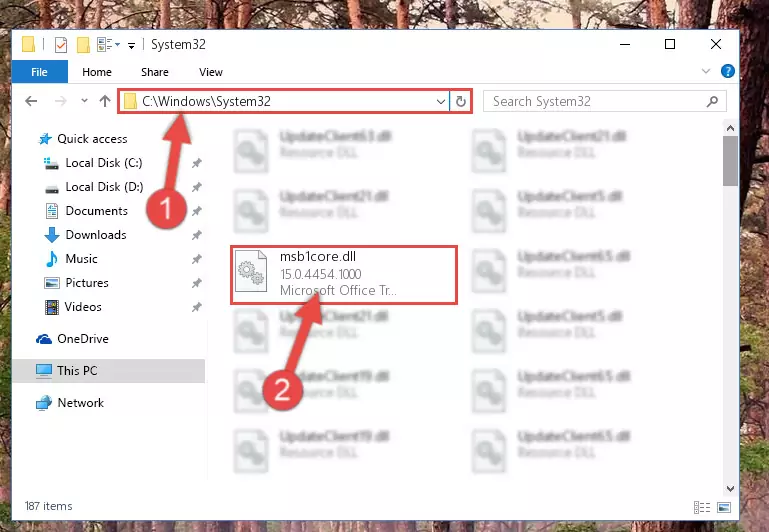Click the Explorer folder icon in title bar
The width and height of the screenshot is (769, 532).
(x=28, y=45)
